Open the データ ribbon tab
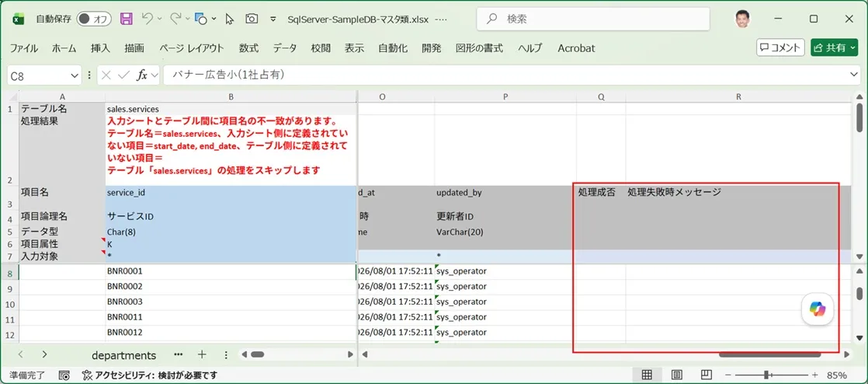868x384 pixels. pyautogui.click(x=284, y=48)
